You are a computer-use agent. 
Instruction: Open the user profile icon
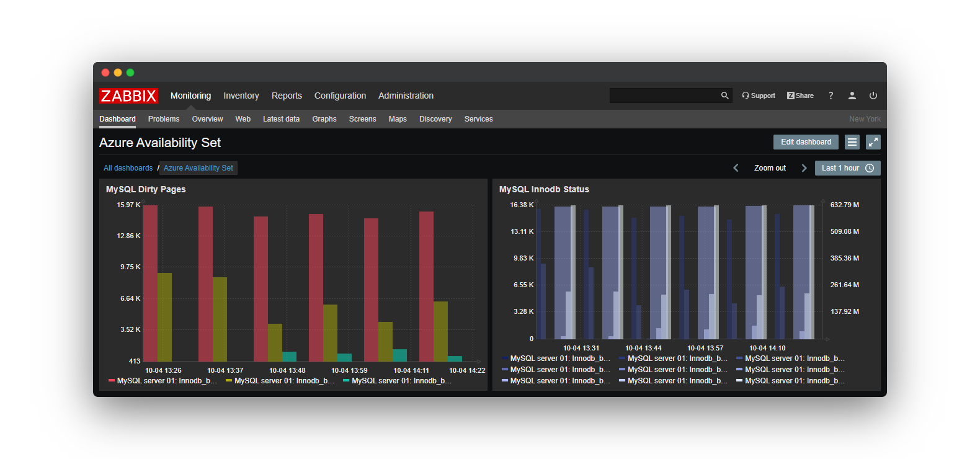pyautogui.click(x=852, y=96)
